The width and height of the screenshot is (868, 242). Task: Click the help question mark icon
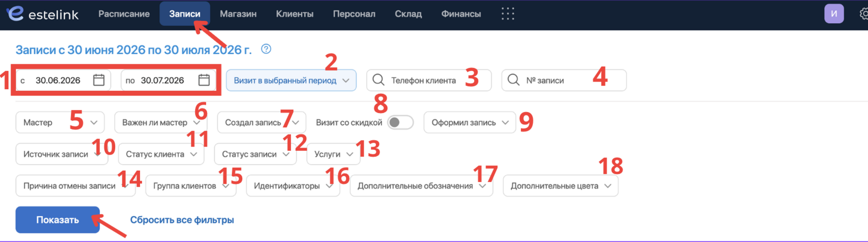[x=266, y=49]
